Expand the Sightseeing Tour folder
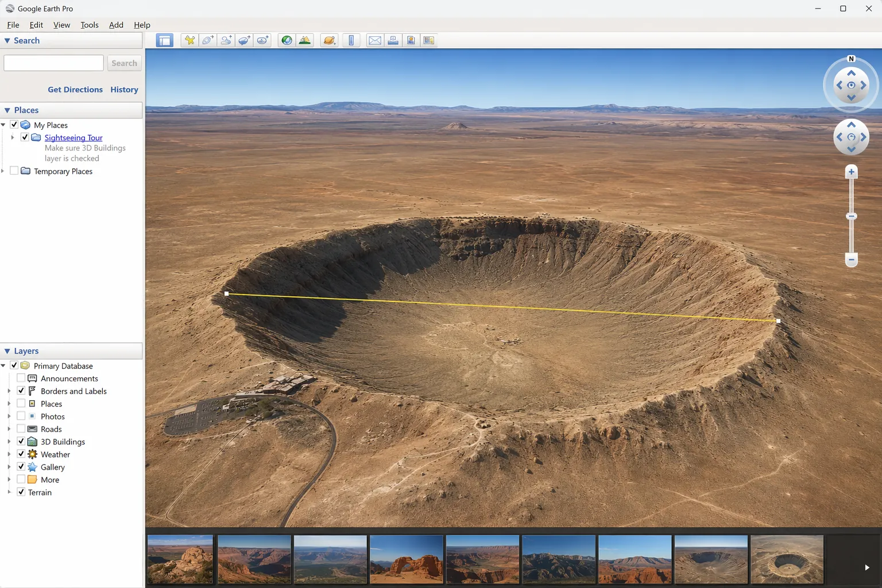This screenshot has width=882, height=588. click(13, 137)
